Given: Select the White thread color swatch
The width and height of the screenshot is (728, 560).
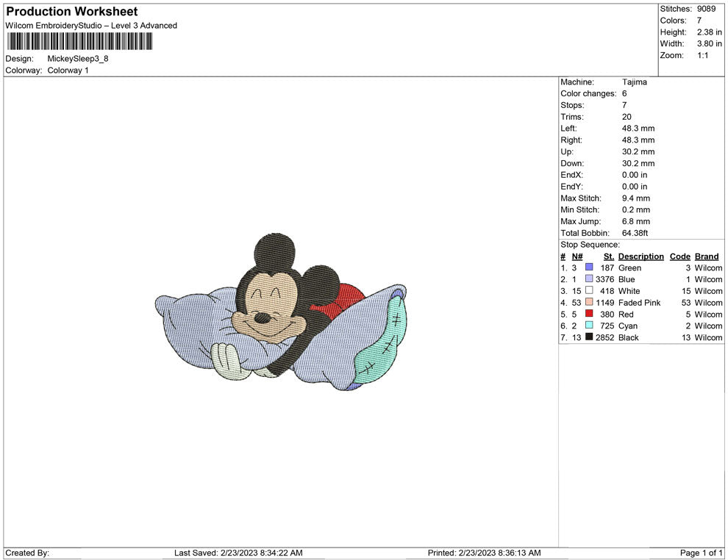Looking at the screenshot, I should coord(588,291).
